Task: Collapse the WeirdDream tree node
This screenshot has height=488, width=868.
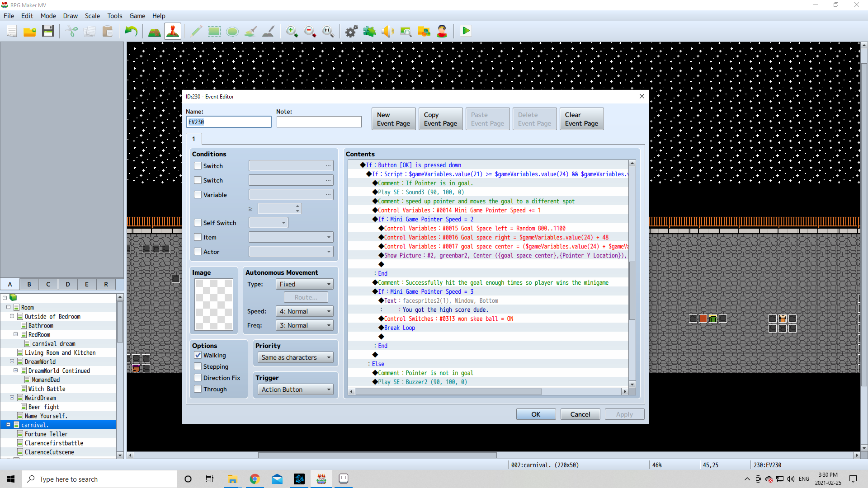Action: coord(12,398)
